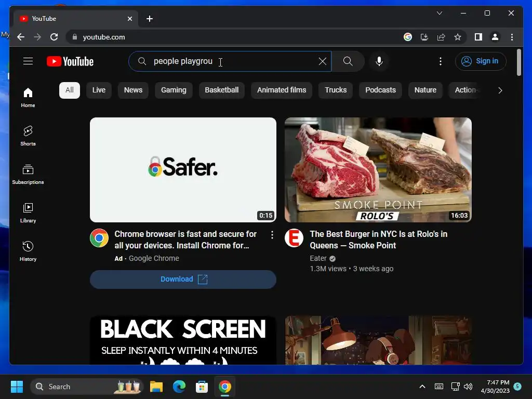
Task: Click the magnifier search button
Action: [348, 61]
